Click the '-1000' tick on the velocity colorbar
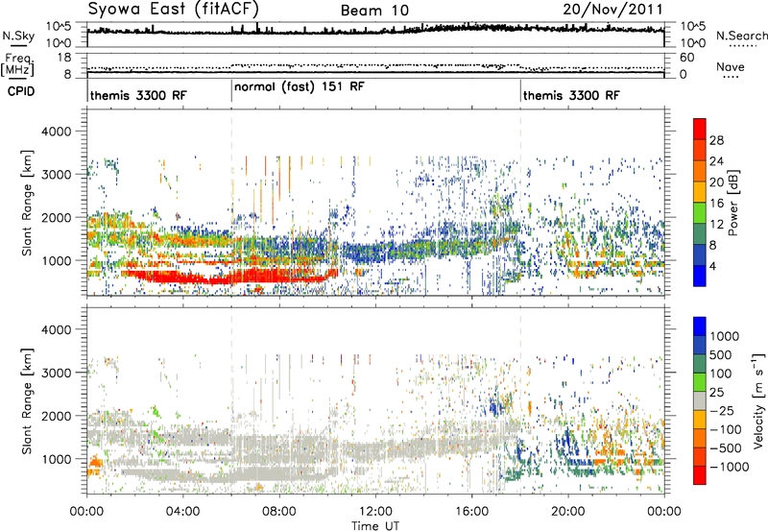The height and width of the screenshot is (532, 768). (x=730, y=467)
